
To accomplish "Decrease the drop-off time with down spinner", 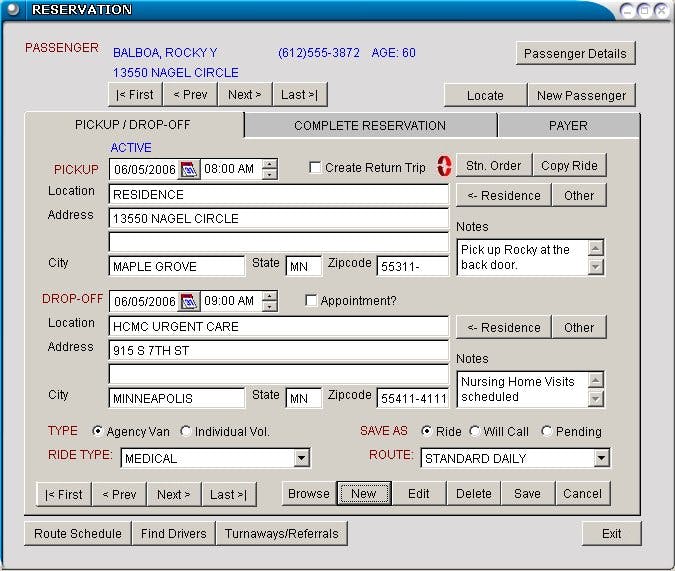I will pos(269,306).
